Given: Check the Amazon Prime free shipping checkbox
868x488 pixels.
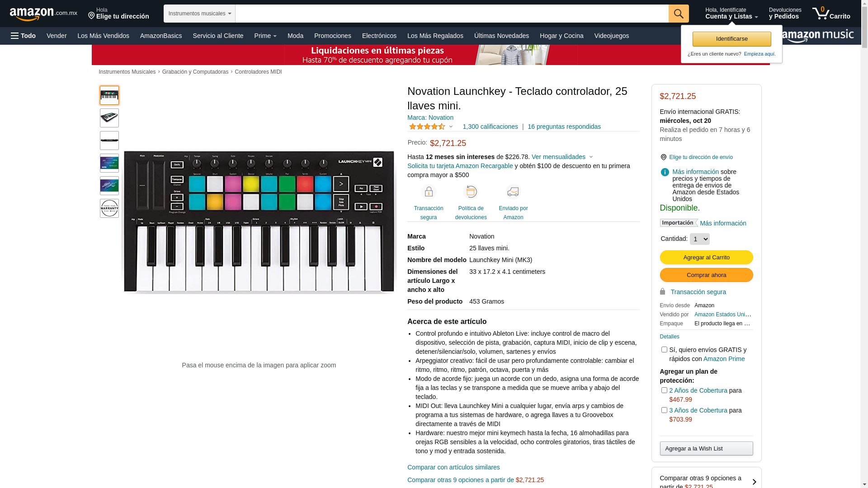Looking at the screenshot, I should click(x=664, y=349).
